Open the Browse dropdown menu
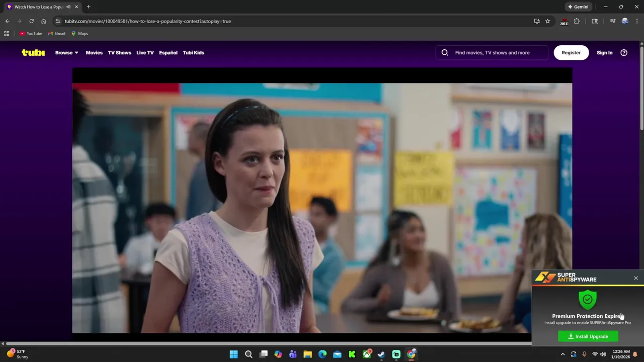This screenshot has height=362, width=644. point(66,52)
